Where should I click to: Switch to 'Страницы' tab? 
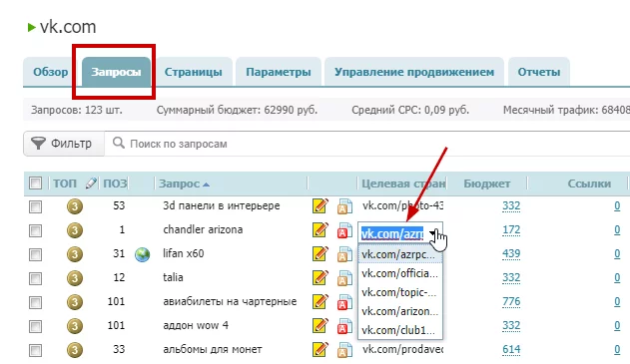point(194,72)
